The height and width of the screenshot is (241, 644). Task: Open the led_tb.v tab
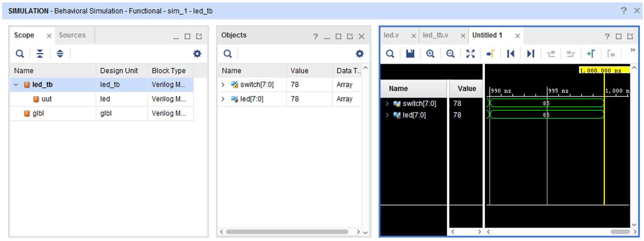[x=436, y=35]
